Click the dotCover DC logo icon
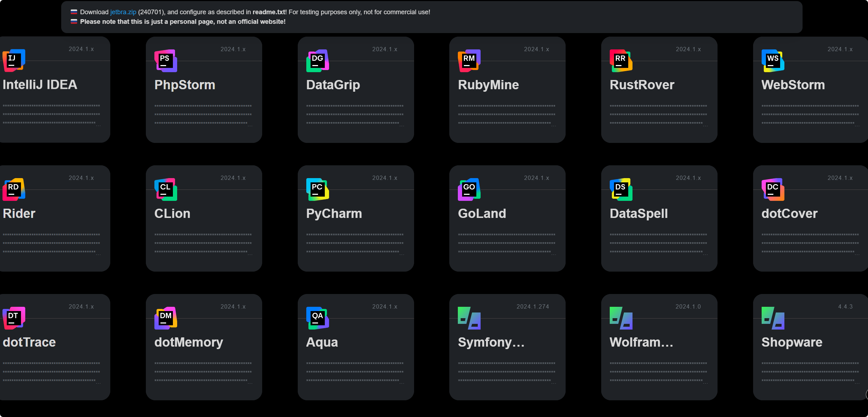This screenshot has width=868, height=417. click(x=773, y=189)
